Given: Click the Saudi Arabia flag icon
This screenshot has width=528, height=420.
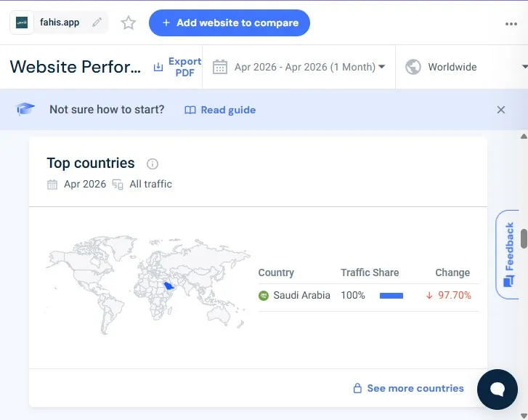Looking at the screenshot, I should (x=264, y=296).
